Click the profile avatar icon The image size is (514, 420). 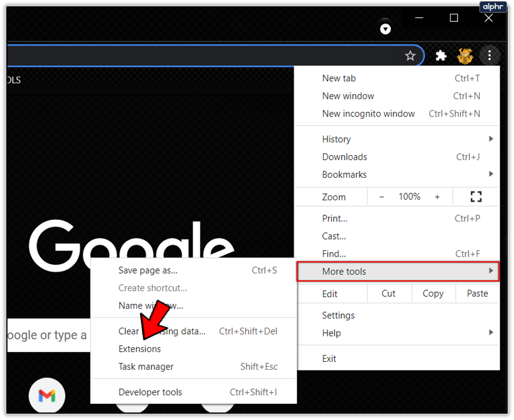(x=465, y=55)
